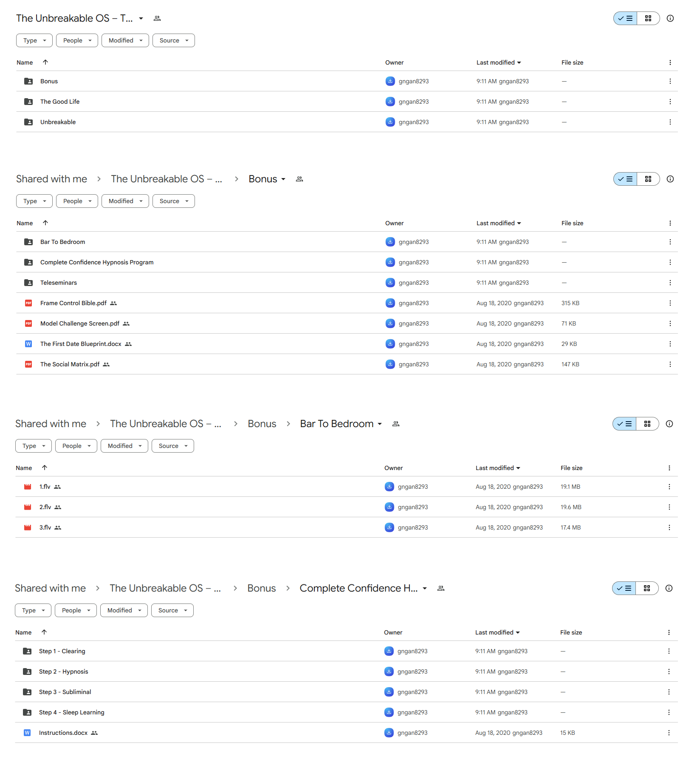Click the folder icon of Step 1 - Clearing
The width and height of the screenshot is (700, 765).
[27, 651]
